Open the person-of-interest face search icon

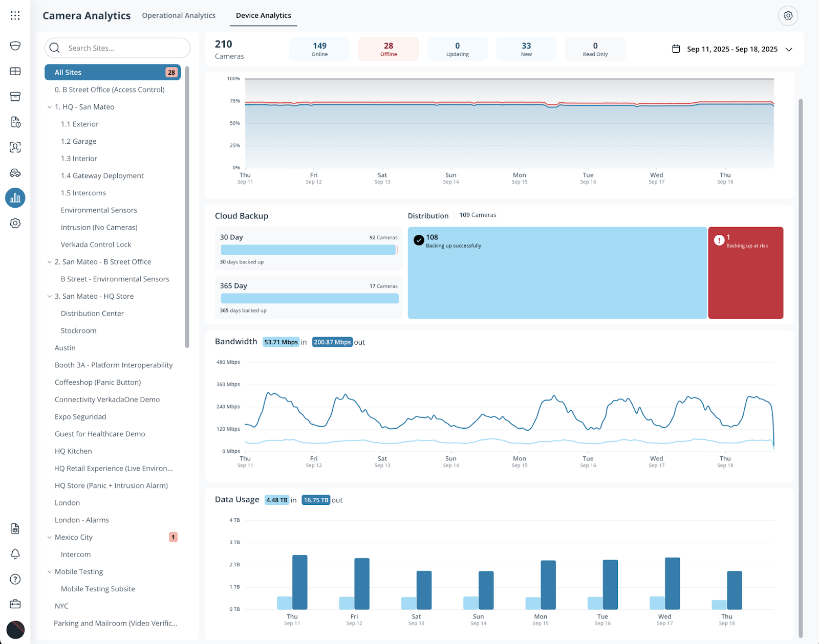(15, 147)
